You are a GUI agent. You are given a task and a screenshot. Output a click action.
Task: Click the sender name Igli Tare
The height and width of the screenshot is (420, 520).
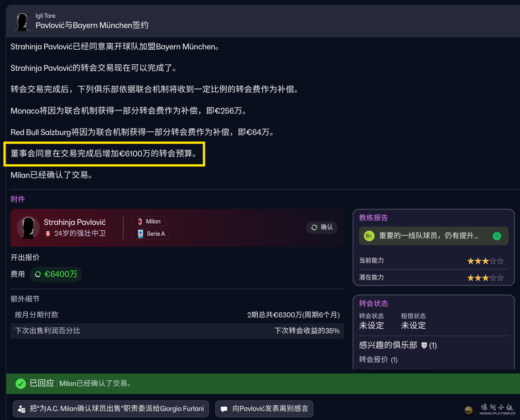46,16
